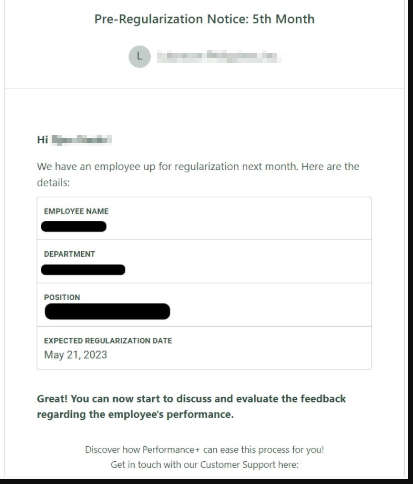Click the redacted department value
The image size is (413, 484).
[83, 269]
